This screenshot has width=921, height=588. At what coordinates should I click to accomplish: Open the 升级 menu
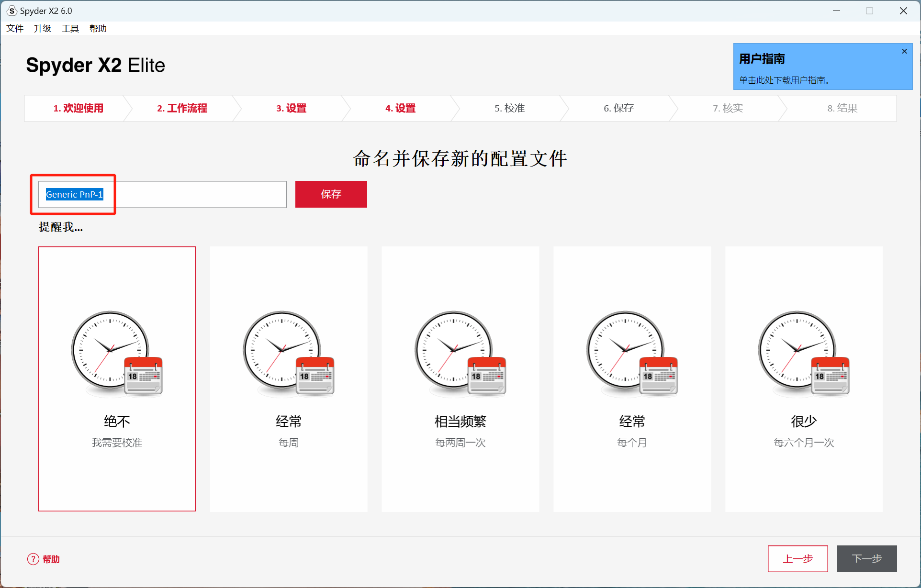43,28
